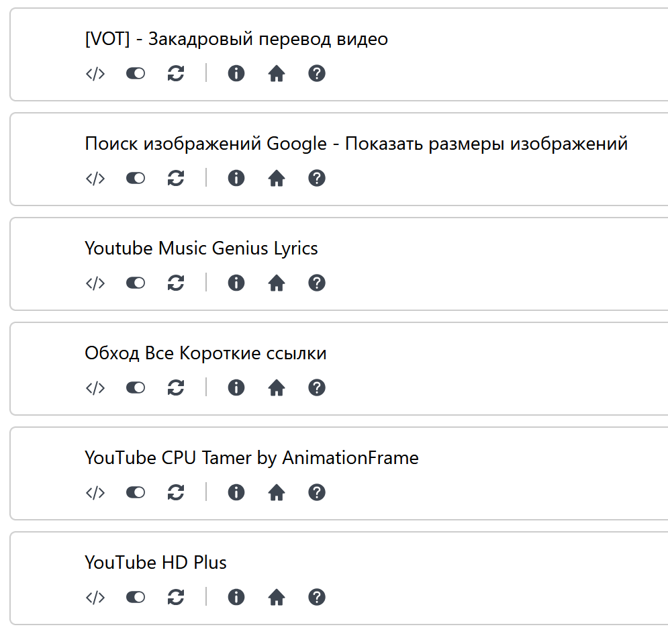Toggle the [VOT] Закадровый перевод видео script
668x644 pixels.
[136, 74]
